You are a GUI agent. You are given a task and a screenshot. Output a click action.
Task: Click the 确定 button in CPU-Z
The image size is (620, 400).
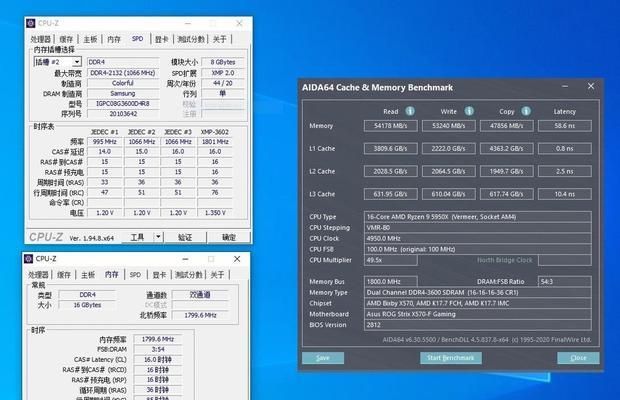tap(229, 237)
